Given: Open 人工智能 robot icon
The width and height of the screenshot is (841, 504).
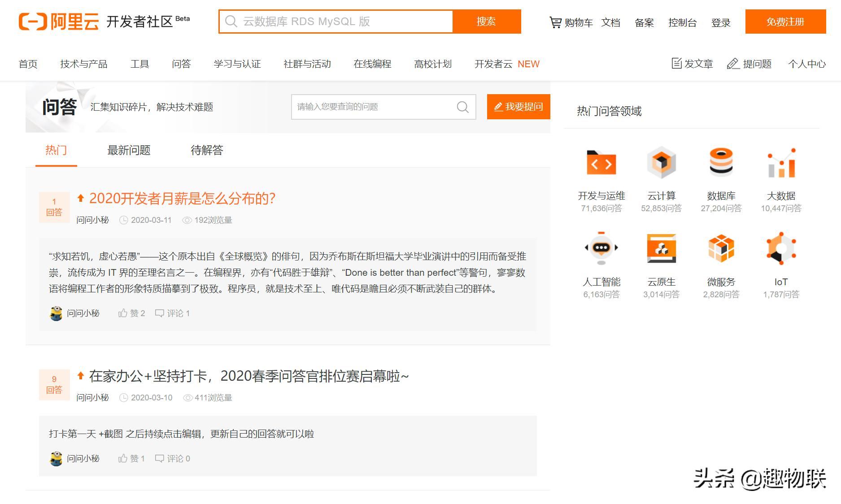Looking at the screenshot, I should pos(601,248).
